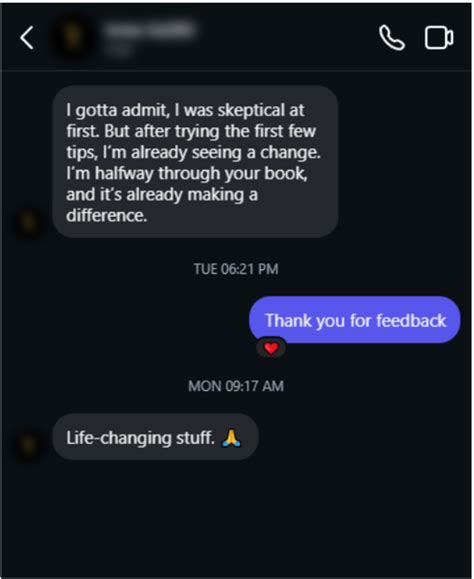The height and width of the screenshot is (579, 474).
Task: Click "halfway through your book" text line
Action: [201, 173]
